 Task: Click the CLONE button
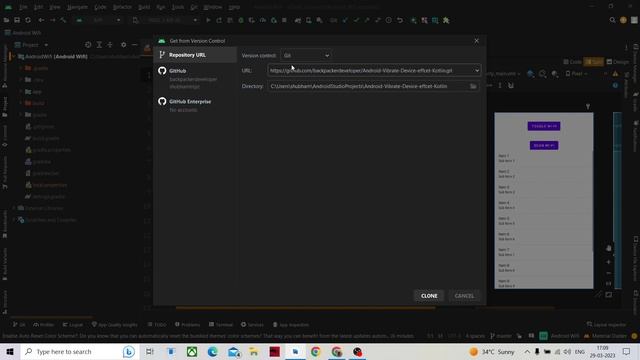click(x=429, y=296)
